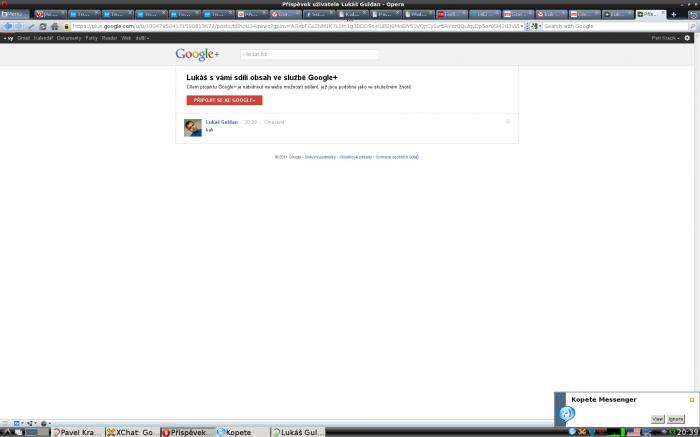Screen dimensions: 700x437
Task: Open Web in the Google bar
Action: click(x=126, y=38)
